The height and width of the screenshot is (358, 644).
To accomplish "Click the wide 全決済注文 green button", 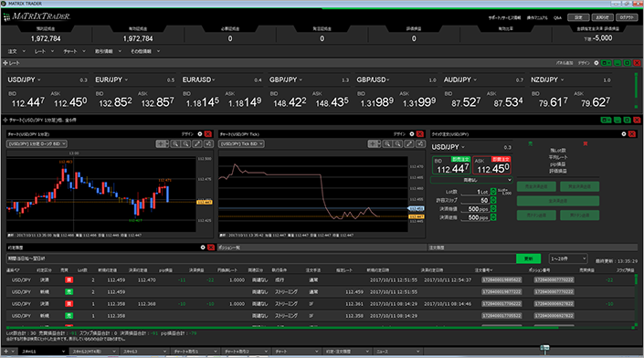I will point(558,201).
